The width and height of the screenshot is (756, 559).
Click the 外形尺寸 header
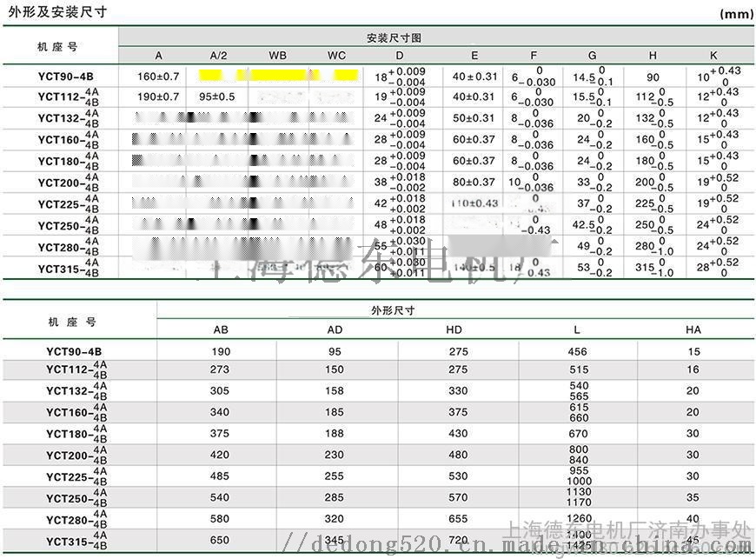point(393,310)
